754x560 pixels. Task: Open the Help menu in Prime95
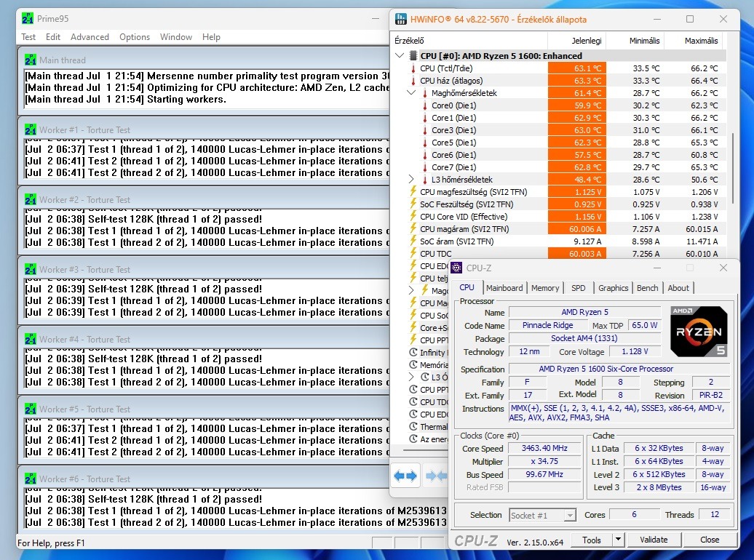pos(211,37)
